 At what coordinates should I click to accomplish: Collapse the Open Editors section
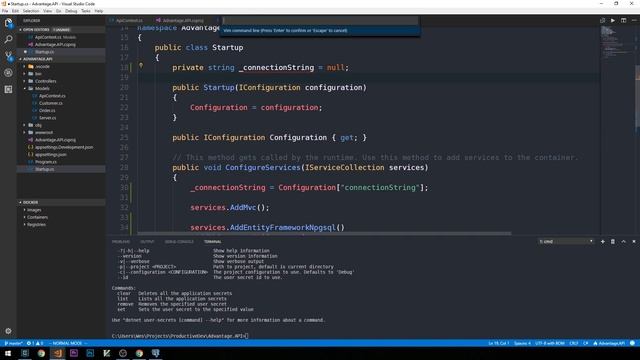pyautogui.click(x=61, y=30)
